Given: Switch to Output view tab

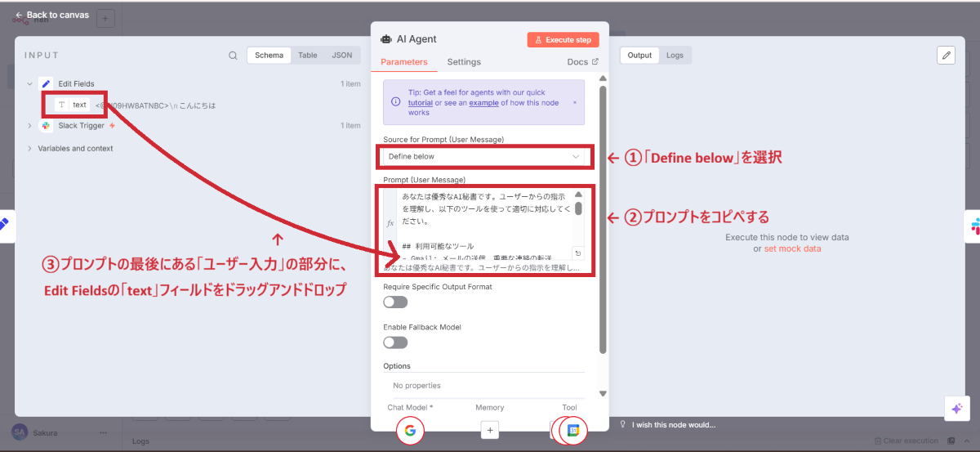Looking at the screenshot, I should pyautogui.click(x=639, y=56).
